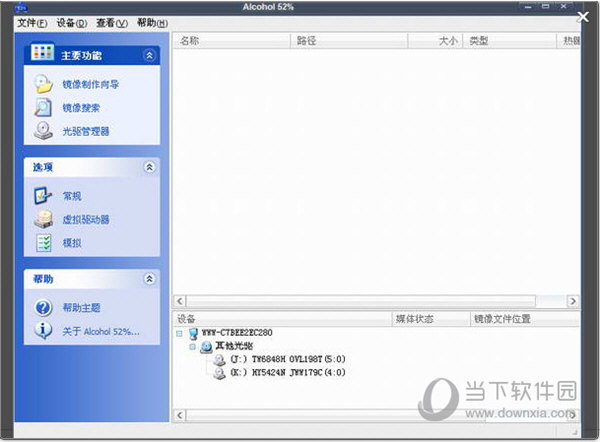Collapse the 帮助 panel

click(150, 279)
